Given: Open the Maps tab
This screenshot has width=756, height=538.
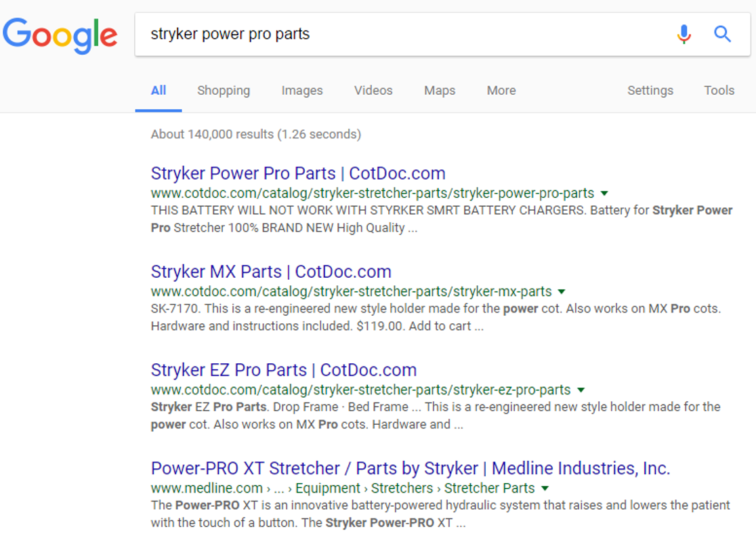Looking at the screenshot, I should pos(440,91).
